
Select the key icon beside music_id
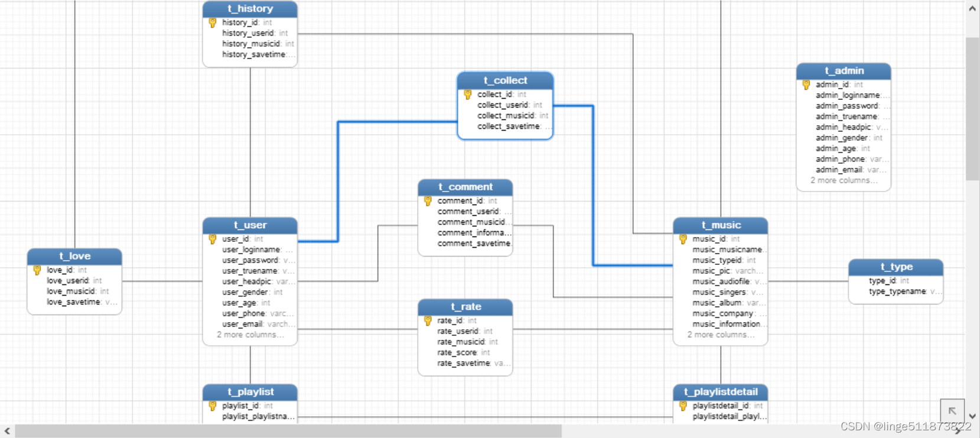point(683,239)
